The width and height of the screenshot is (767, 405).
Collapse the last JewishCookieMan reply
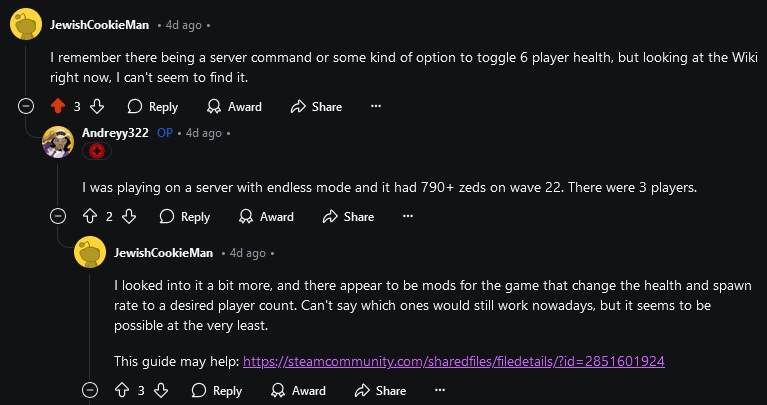coord(90,390)
